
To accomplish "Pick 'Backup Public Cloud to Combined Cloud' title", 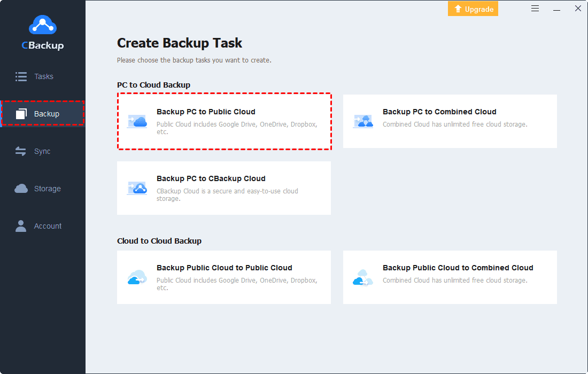I will click(458, 268).
